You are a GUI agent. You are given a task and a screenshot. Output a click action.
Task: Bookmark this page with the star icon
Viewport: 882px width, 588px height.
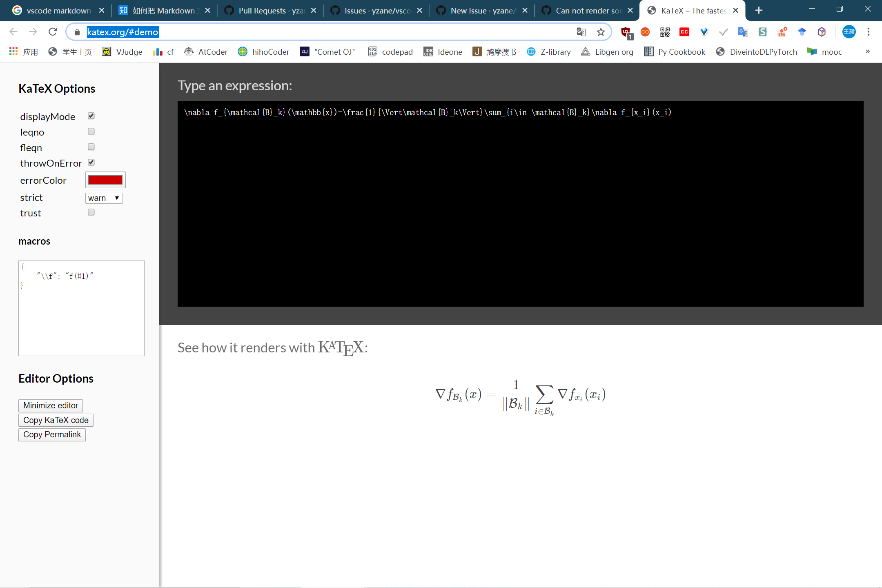coord(601,32)
